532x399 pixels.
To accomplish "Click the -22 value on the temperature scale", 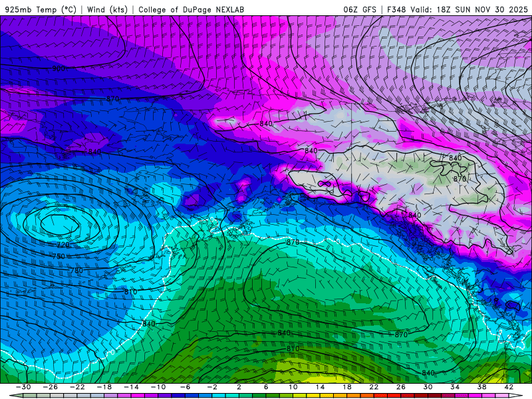I will tap(77, 387).
